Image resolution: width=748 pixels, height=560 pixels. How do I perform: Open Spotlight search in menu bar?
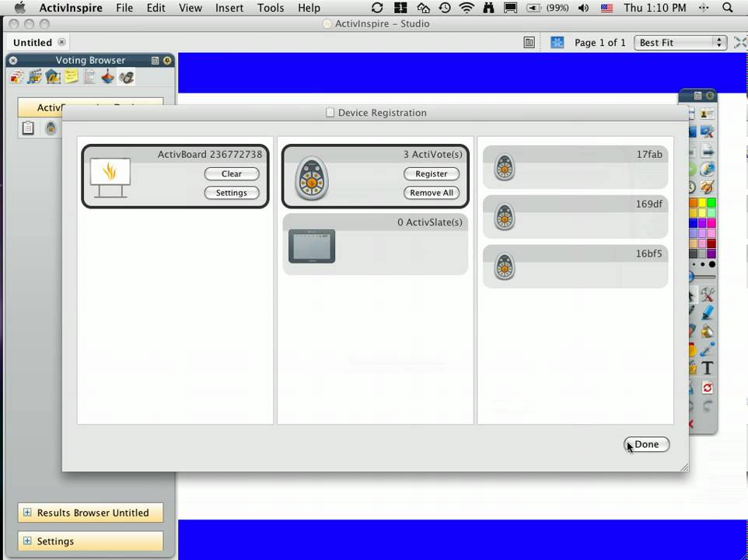pos(728,8)
